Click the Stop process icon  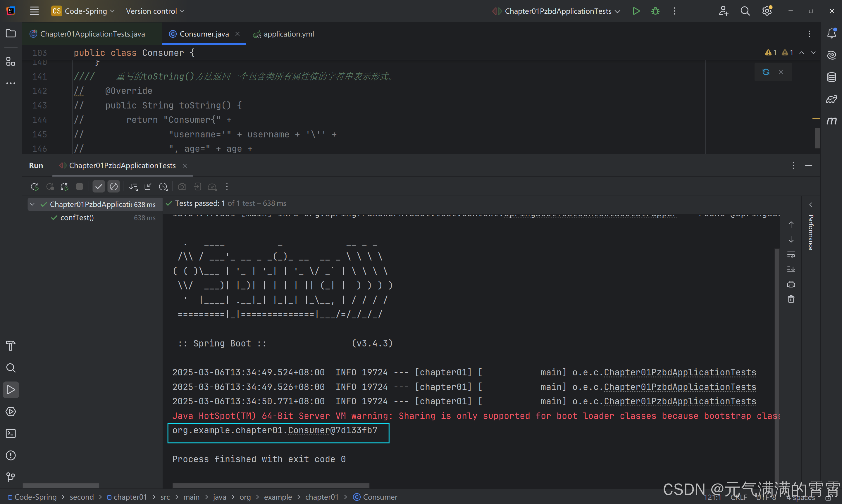80,187
